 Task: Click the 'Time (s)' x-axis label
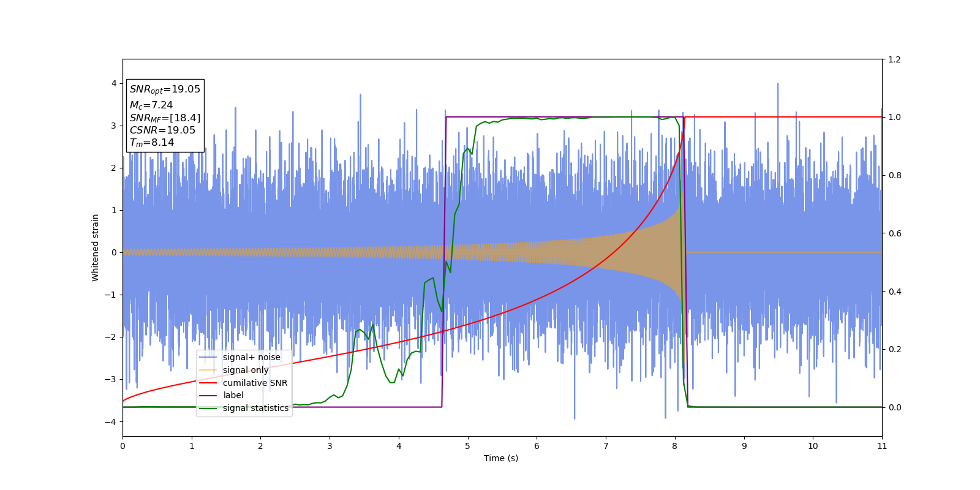coord(501,458)
